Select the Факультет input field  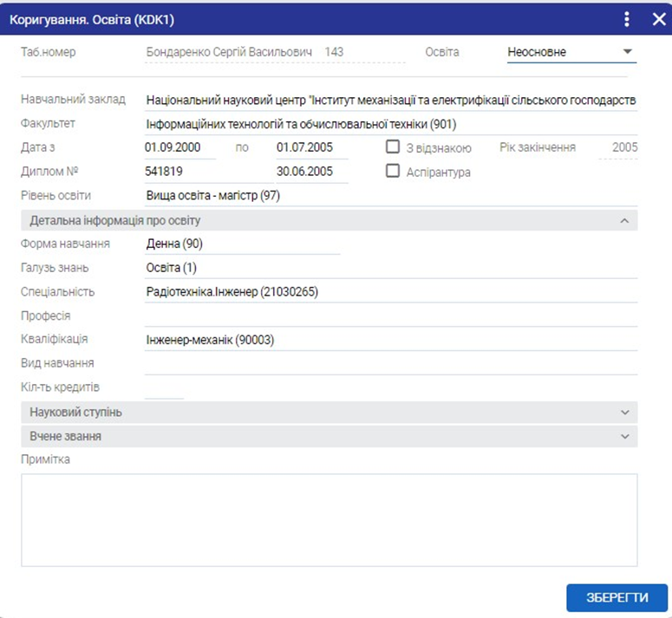(x=390, y=124)
